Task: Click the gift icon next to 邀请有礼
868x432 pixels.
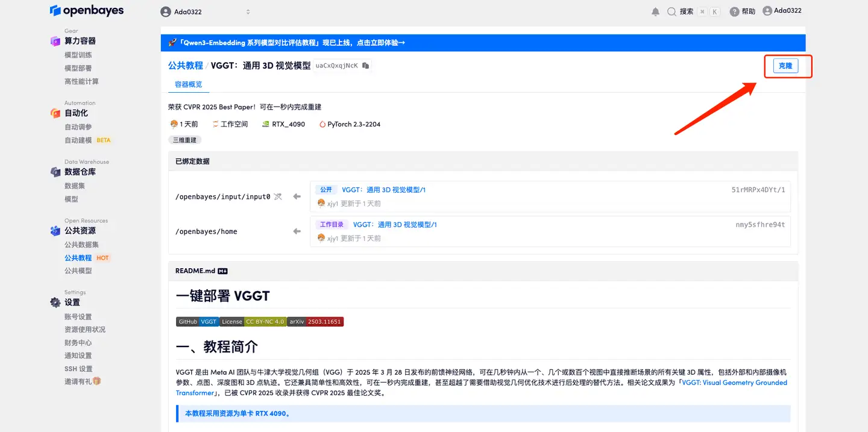Action: coord(96,381)
